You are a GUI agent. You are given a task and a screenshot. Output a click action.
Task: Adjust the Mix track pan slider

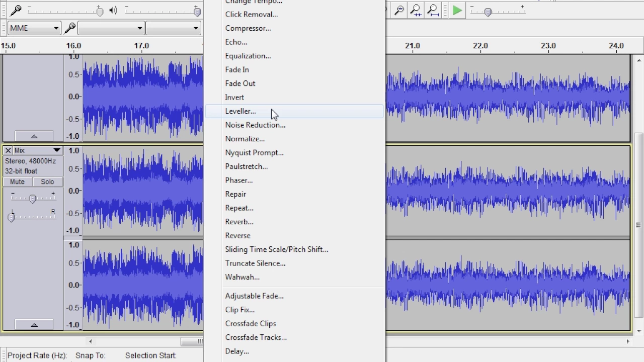pyautogui.click(x=11, y=217)
